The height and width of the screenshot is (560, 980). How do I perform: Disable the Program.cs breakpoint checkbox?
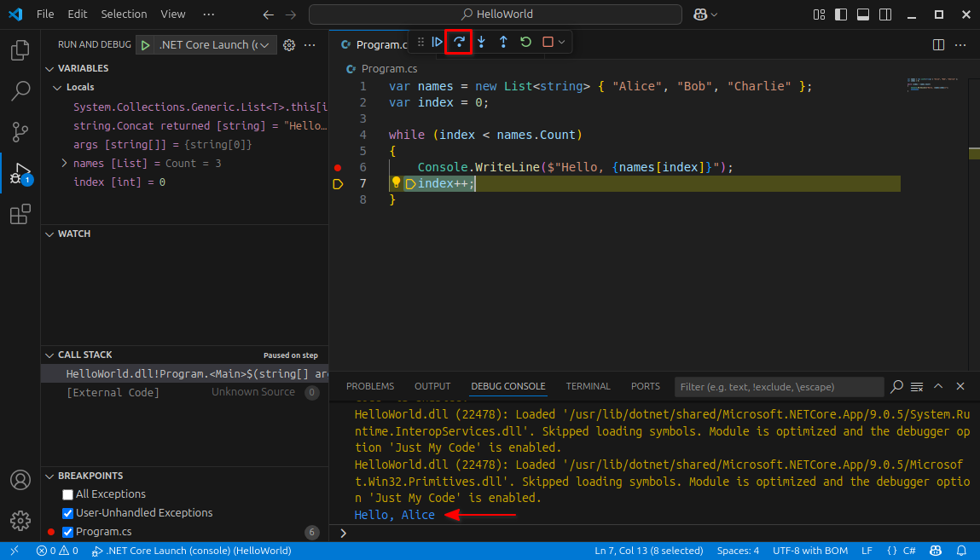(x=67, y=532)
